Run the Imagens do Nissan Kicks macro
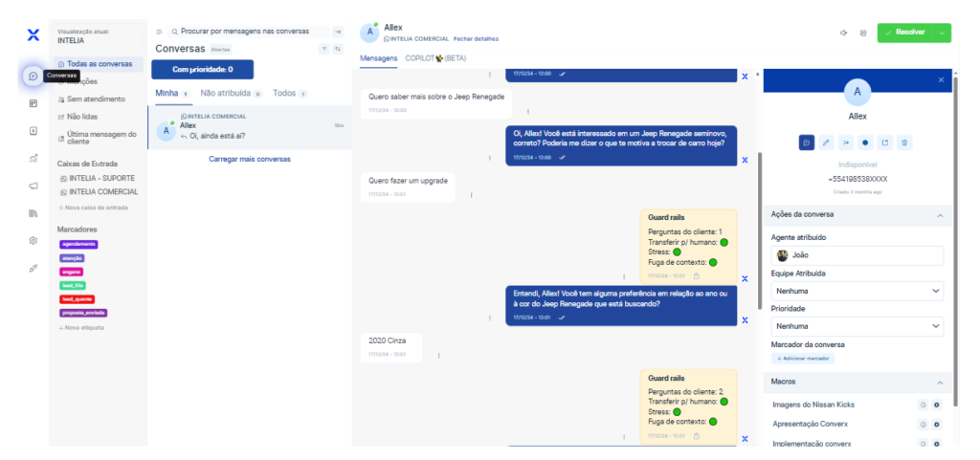 pos(937,405)
